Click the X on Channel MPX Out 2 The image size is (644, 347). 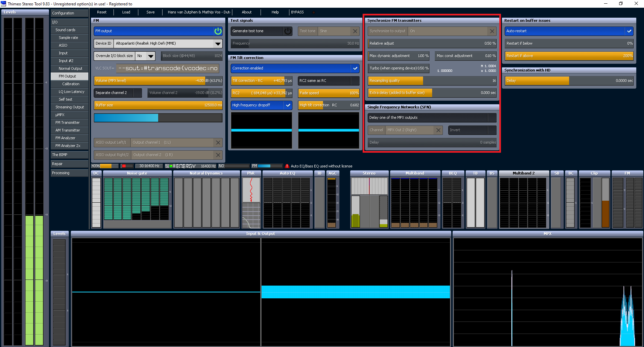click(438, 130)
